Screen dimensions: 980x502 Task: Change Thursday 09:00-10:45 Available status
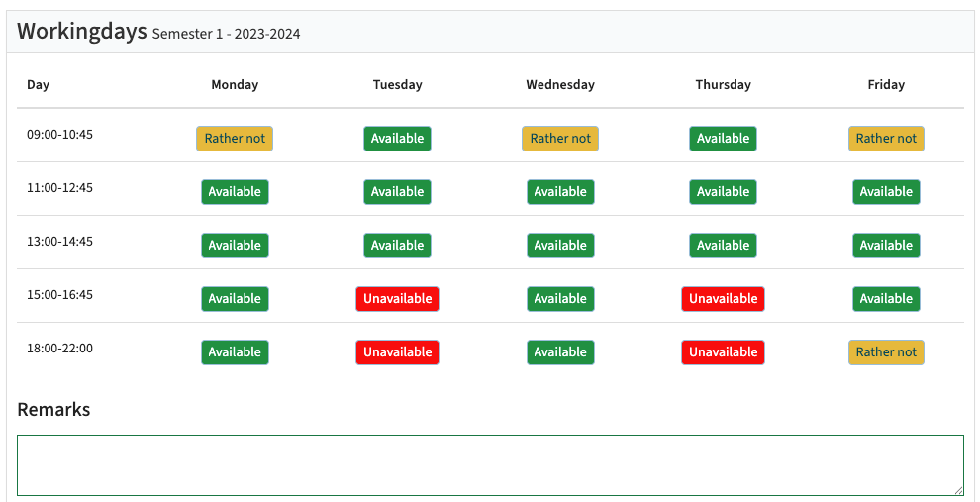pyautogui.click(x=723, y=139)
